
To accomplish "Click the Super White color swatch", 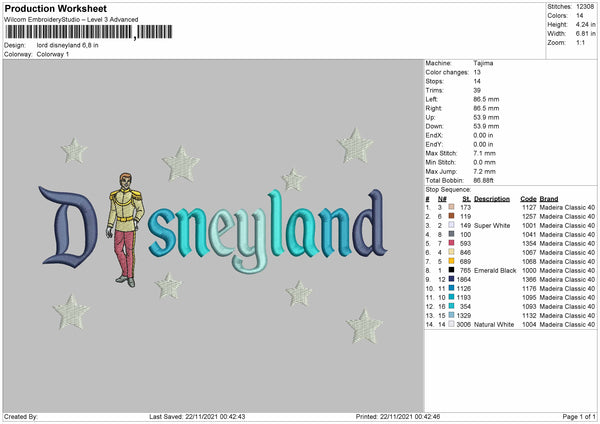I will [452, 225].
